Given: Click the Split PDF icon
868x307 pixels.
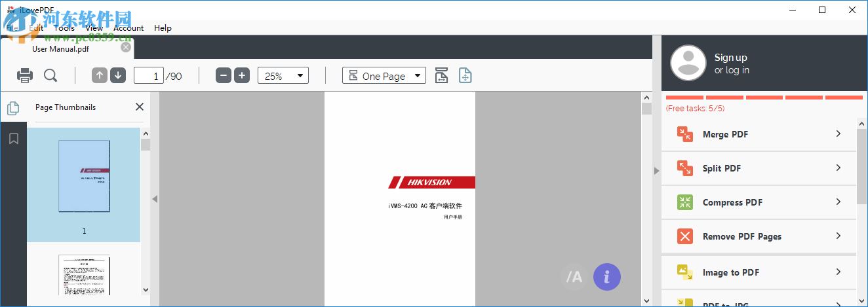Looking at the screenshot, I should tap(684, 168).
